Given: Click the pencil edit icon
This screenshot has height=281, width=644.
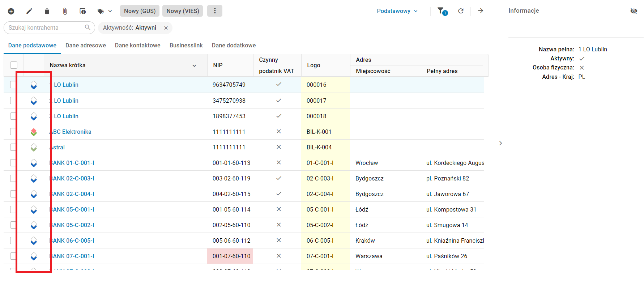Looking at the screenshot, I should (x=29, y=11).
